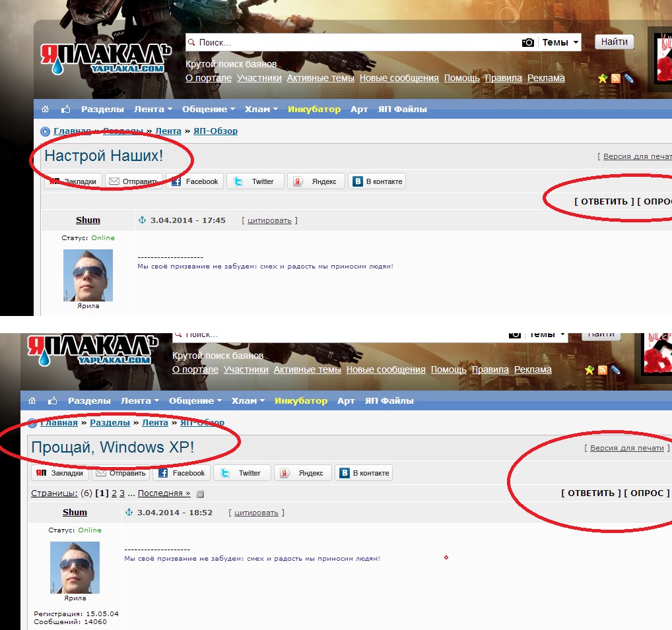Go to page 3 of thread
Viewport: 672px width, 630px height.
[x=122, y=493]
